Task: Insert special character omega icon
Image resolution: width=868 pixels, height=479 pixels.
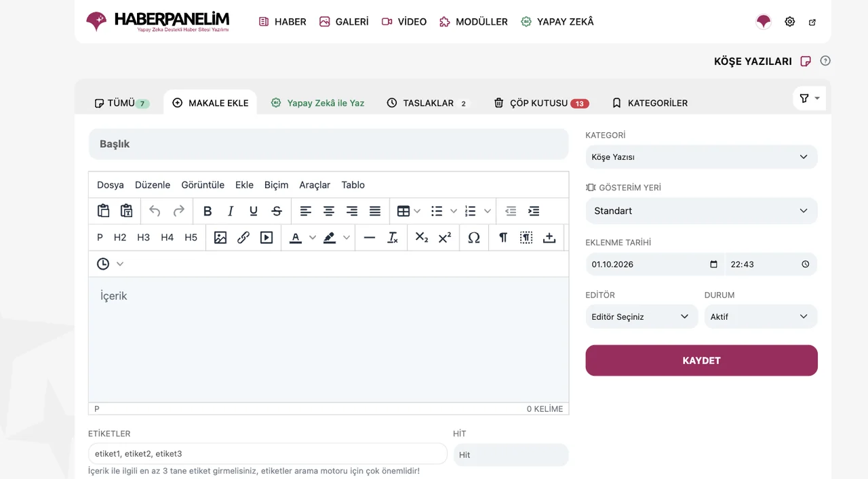Action: pos(474,237)
